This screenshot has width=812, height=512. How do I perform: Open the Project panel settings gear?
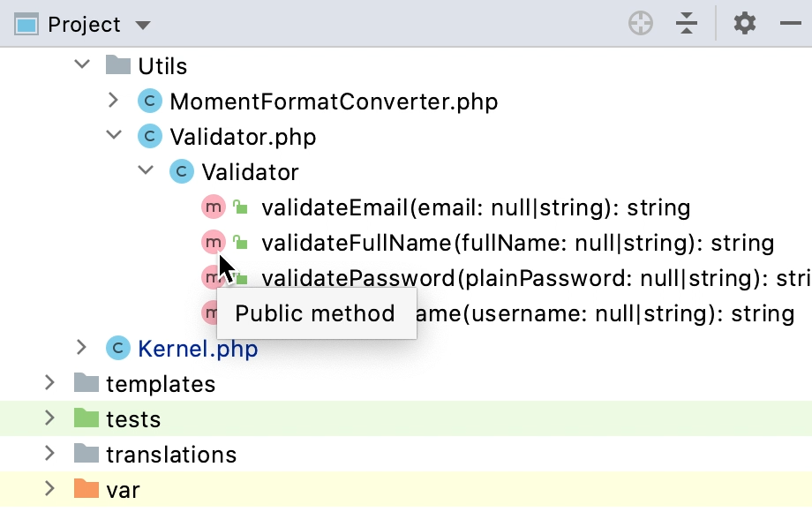point(744,24)
